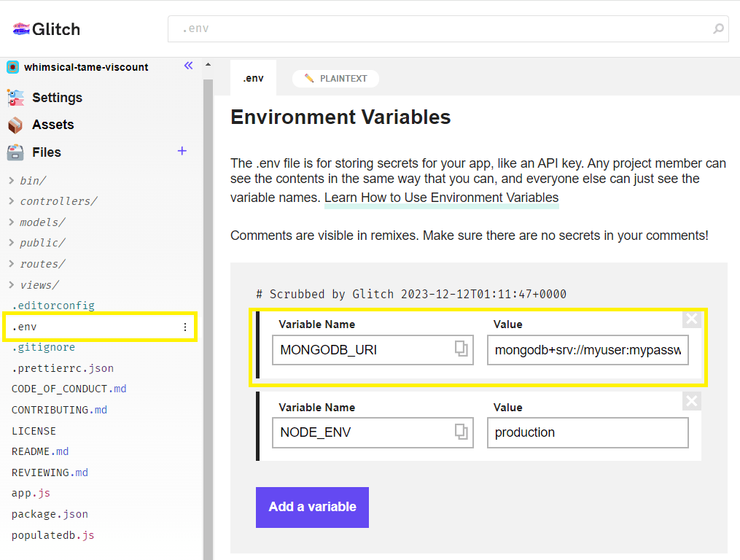The height and width of the screenshot is (560, 740).
Task: Delete the NODE_ENV variable row
Action: click(691, 400)
